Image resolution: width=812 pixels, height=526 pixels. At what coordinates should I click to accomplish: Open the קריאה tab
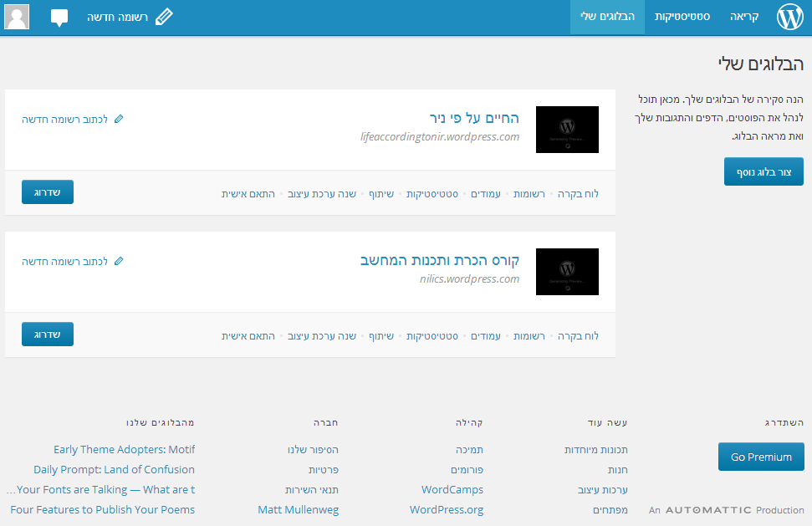tap(743, 15)
